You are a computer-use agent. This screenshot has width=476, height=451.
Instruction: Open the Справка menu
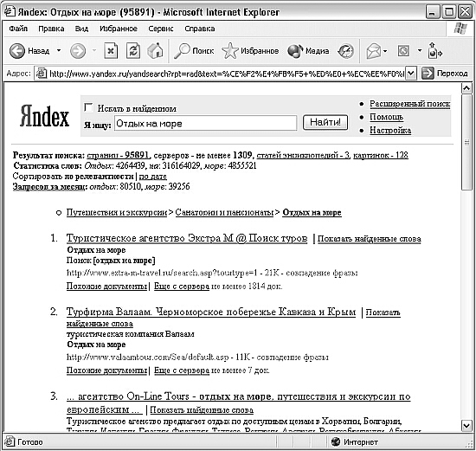coord(200,29)
